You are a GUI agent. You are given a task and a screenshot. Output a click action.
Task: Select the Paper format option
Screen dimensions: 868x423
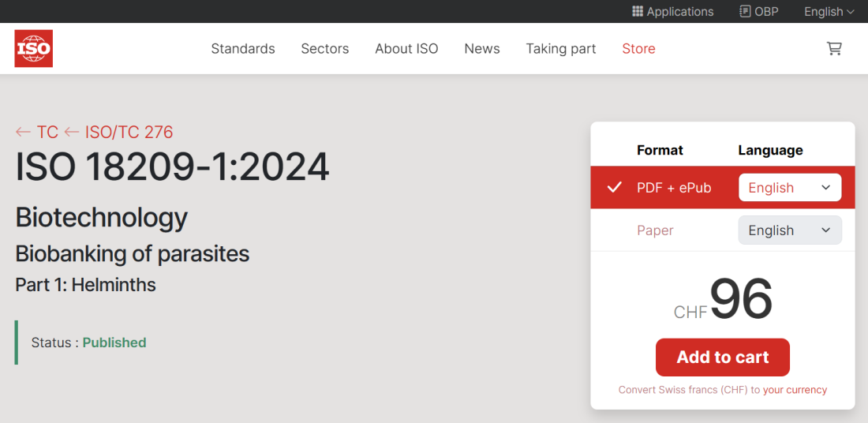656,230
